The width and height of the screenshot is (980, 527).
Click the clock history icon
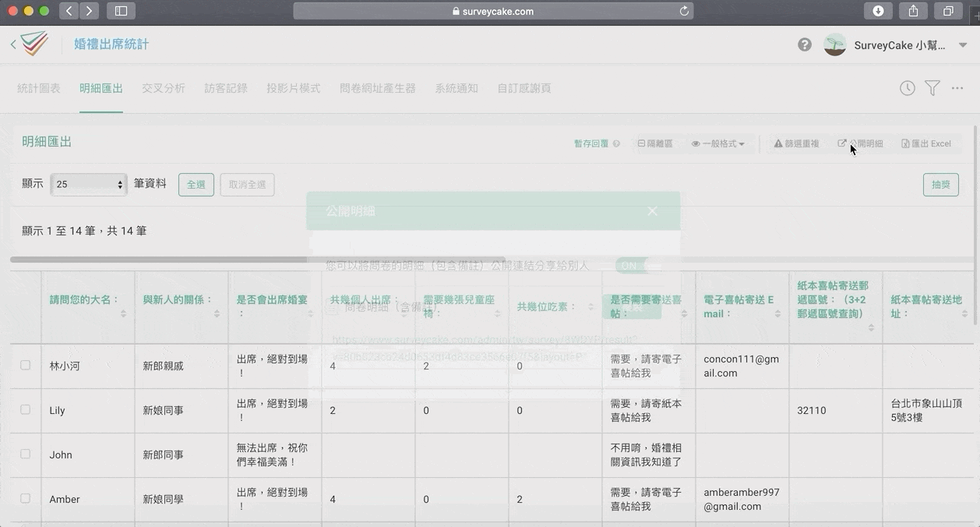click(908, 88)
